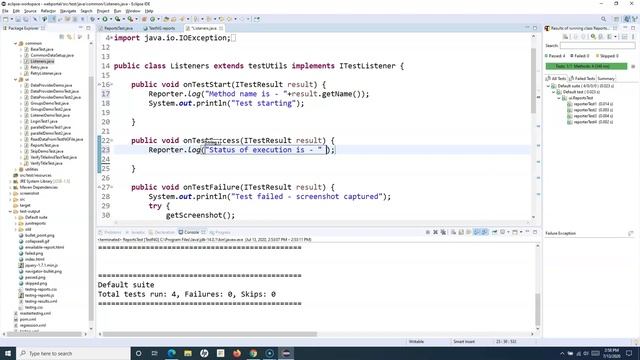Open the Navigate menu
This screenshot has width=640, height=360.
coord(68,11)
